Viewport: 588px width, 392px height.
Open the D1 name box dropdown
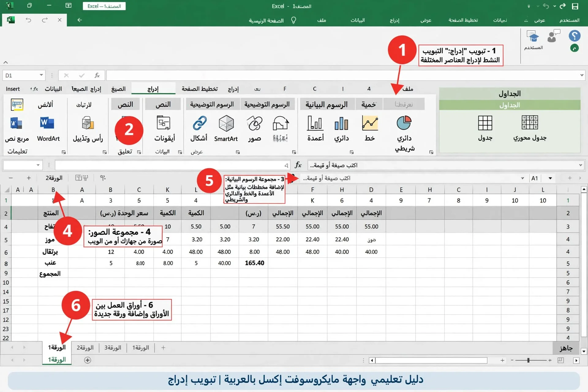41,75
